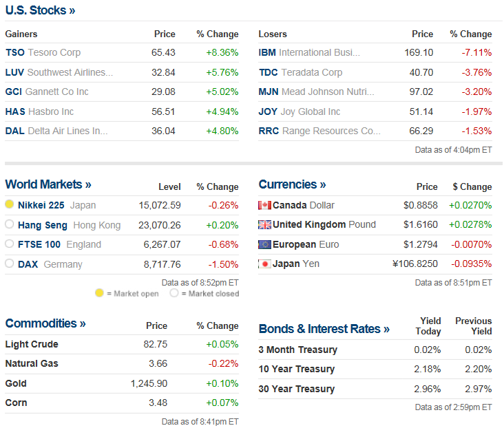The image size is (504, 428).
Task: Open Bonds & Interest Rates heading
Action: [x=324, y=329]
